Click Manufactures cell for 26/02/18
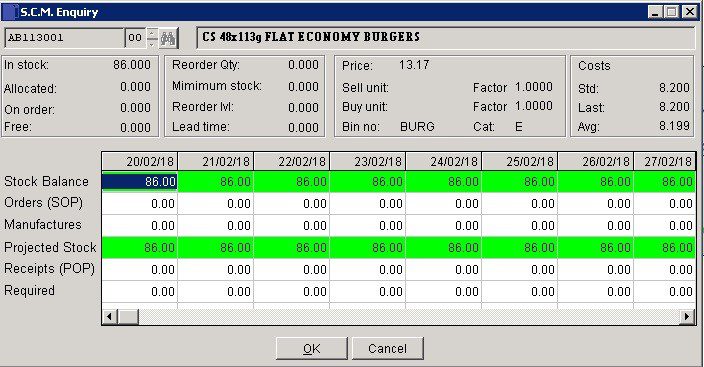Screen dimensions: 704x367 [595, 226]
